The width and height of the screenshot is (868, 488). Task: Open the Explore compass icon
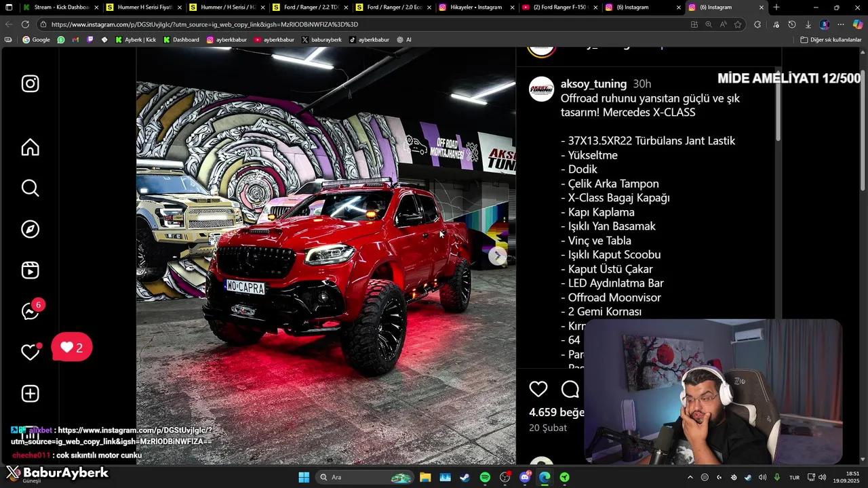(x=30, y=229)
